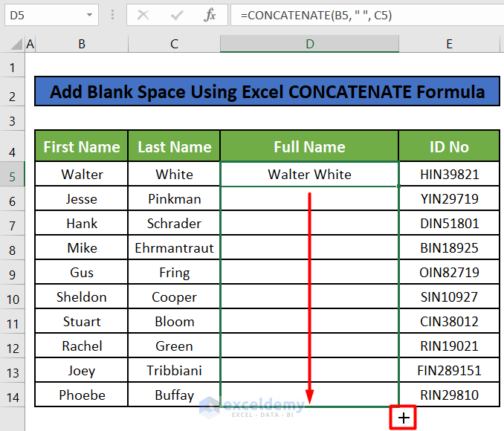Select the cell containing 'Walter White'
This screenshot has height=431, width=504.
(x=309, y=174)
